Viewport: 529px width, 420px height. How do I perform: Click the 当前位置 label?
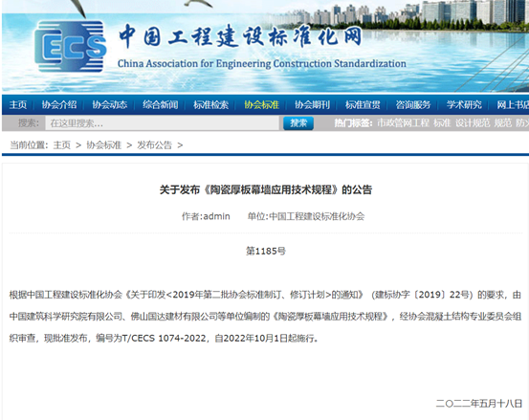click(x=29, y=145)
